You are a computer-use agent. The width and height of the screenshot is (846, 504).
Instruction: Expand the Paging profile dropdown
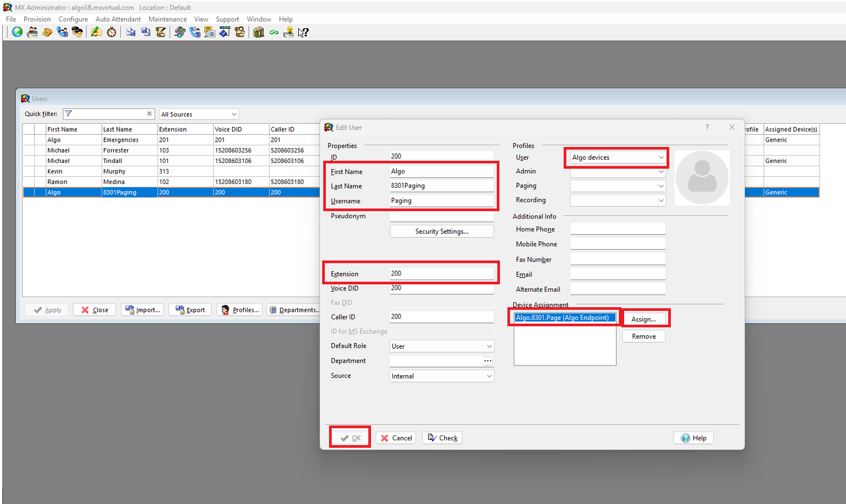point(618,186)
